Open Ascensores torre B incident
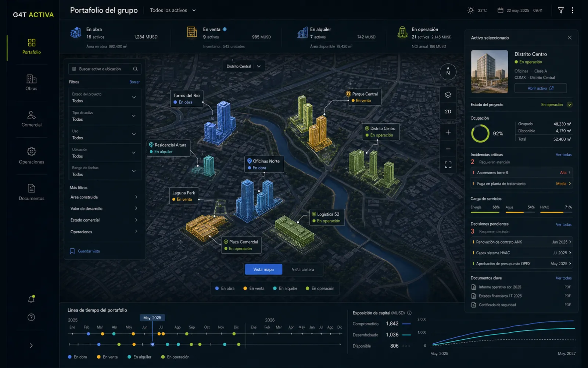Image resolution: width=588 pixels, height=368 pixels. click(521, 173)
